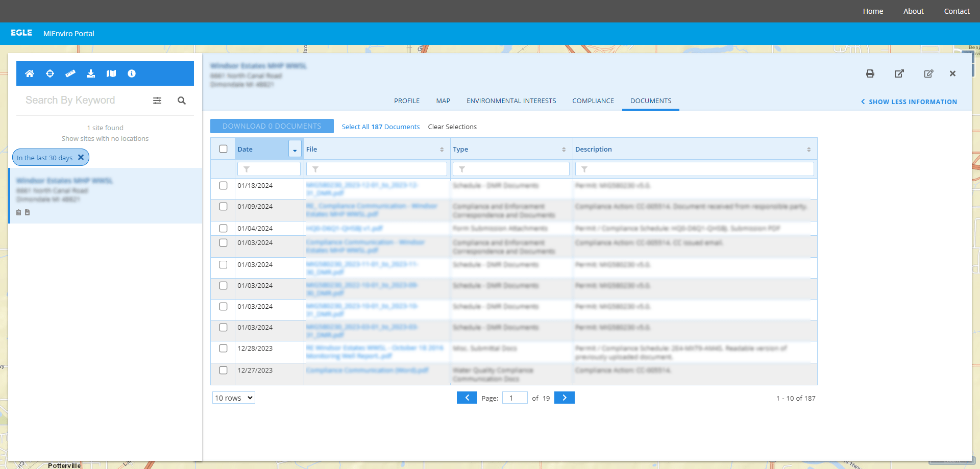Image resolution: width=980 pixels, height=469 pixels.
Task: Open the info circle icon
Action: pos(132,73)
